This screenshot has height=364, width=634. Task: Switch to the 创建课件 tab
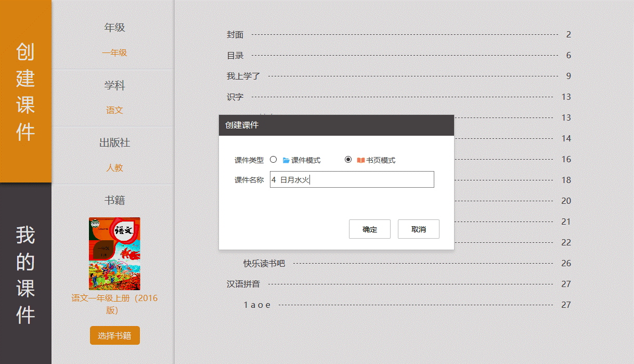[25, 92]
